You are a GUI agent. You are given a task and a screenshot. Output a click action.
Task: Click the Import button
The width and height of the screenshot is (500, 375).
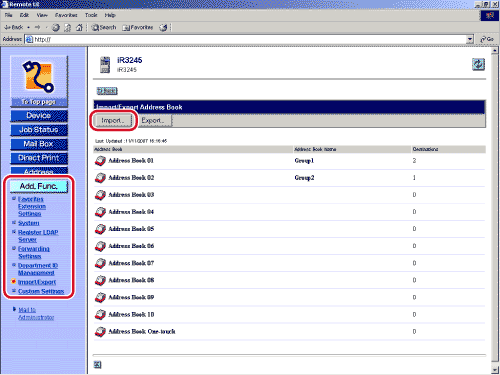coord(113,120)
